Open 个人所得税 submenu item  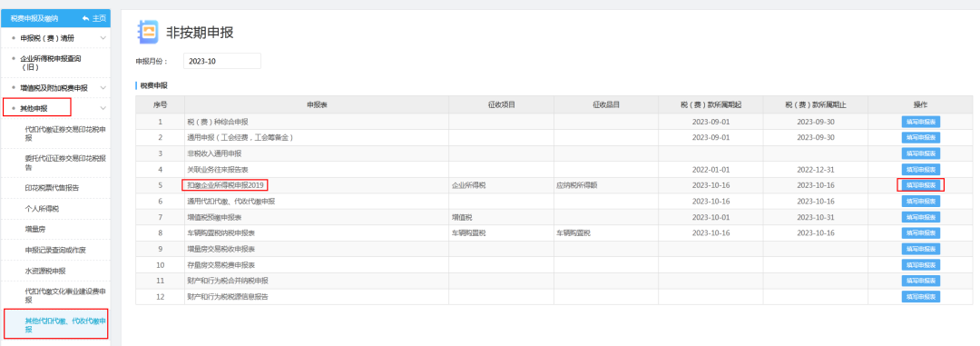(x=41, y=208)
